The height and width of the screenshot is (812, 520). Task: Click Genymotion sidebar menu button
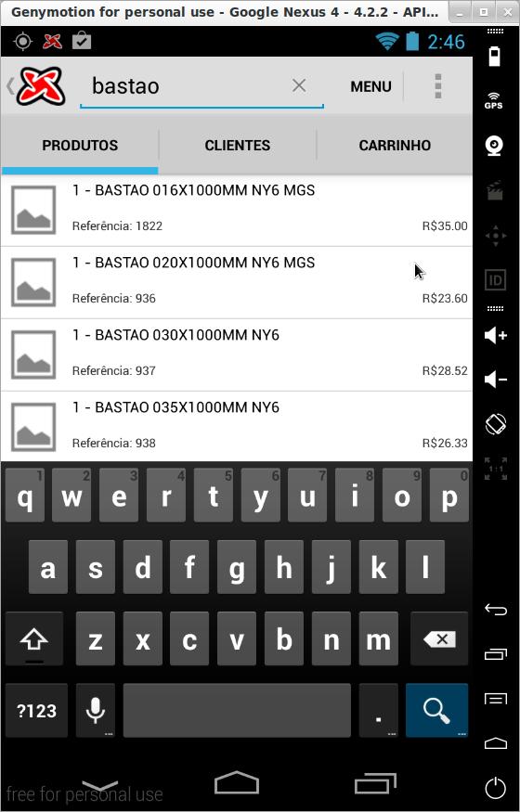(x=496, y=700)
